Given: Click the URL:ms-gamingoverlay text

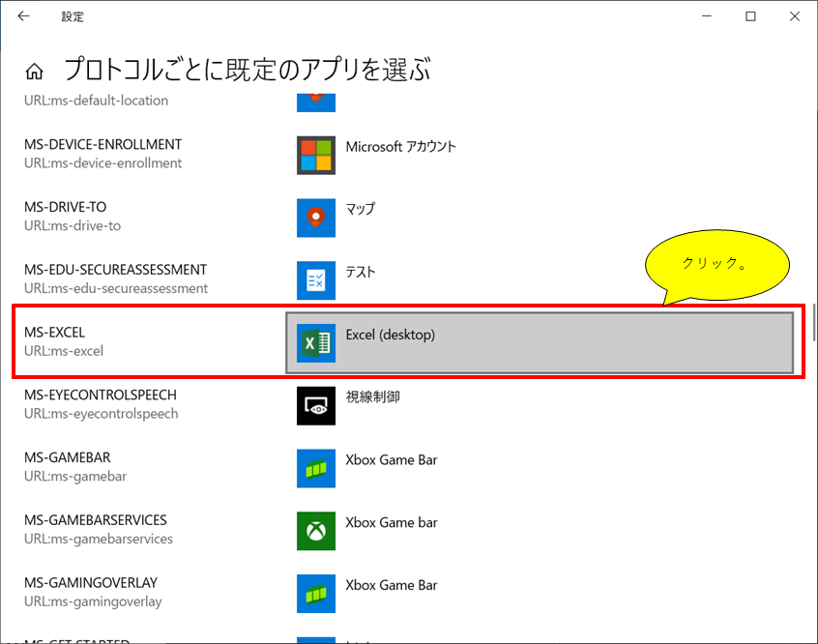Looking at the screenshot, I should click(93, 601).
